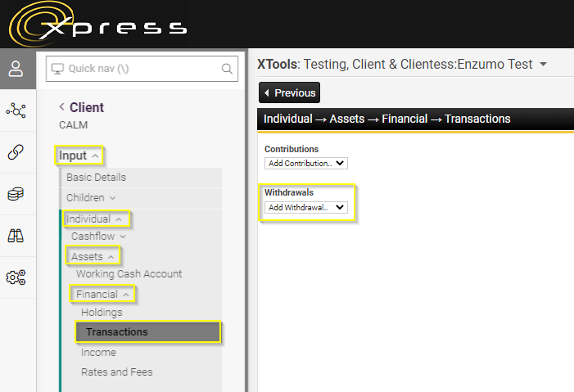Click the chain link sidebar icon
Screen dimensions: 574x392
click(x=16, y=152)
